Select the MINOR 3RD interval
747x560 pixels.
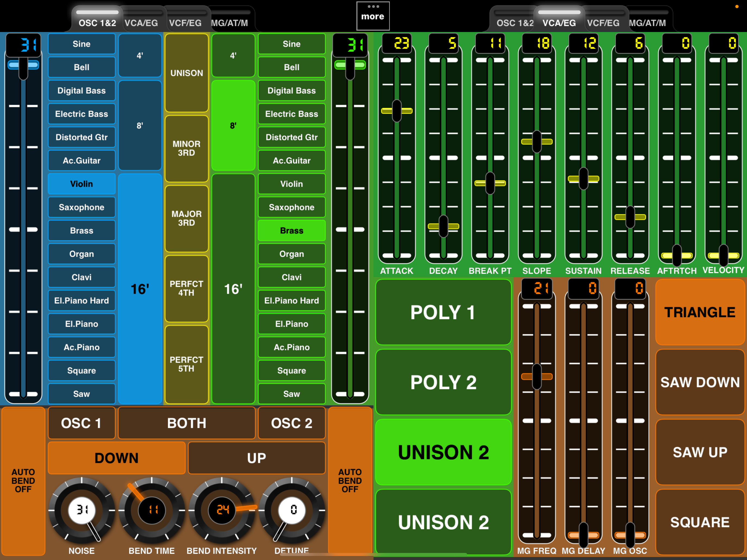coord(186,148)
